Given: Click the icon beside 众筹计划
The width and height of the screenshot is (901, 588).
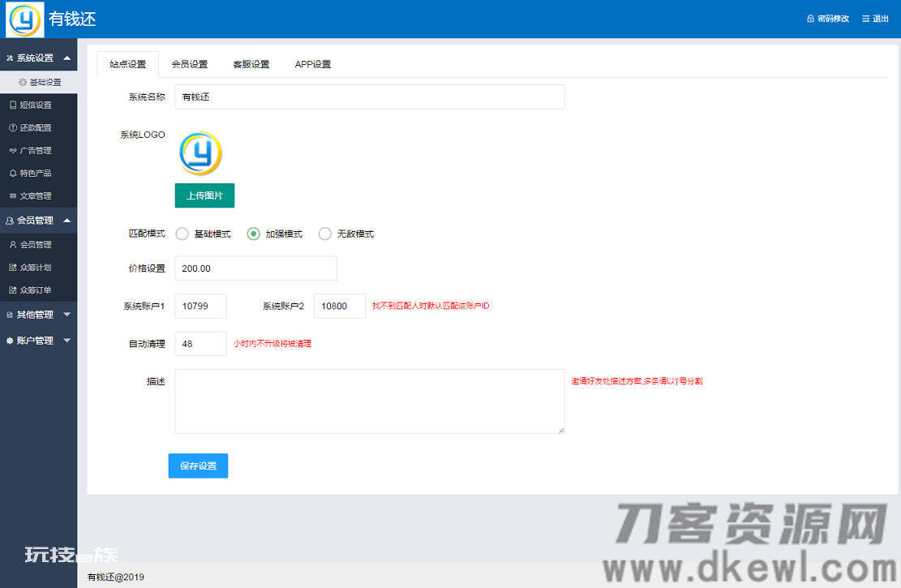Looking at the screenshot, I should [13, 268].
